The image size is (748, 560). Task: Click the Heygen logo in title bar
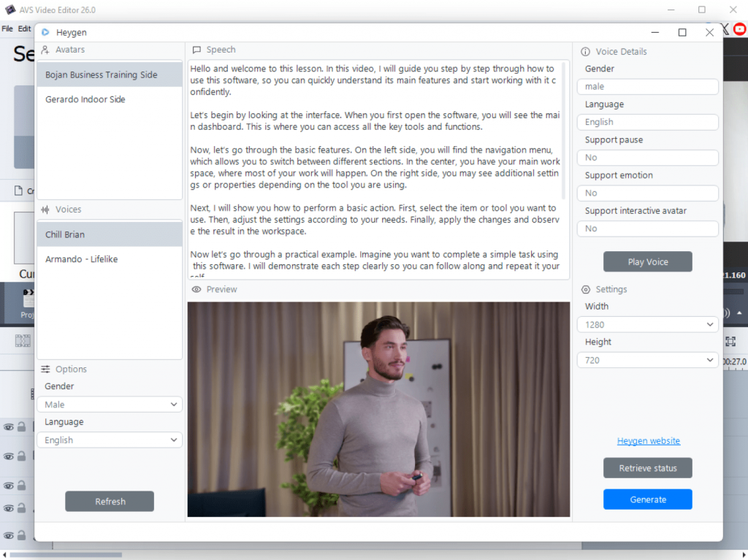coord(45,32)
